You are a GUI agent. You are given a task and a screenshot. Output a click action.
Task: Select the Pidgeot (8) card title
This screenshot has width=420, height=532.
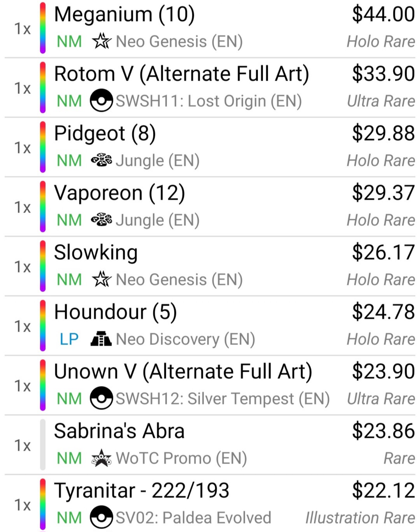(105, 133)
